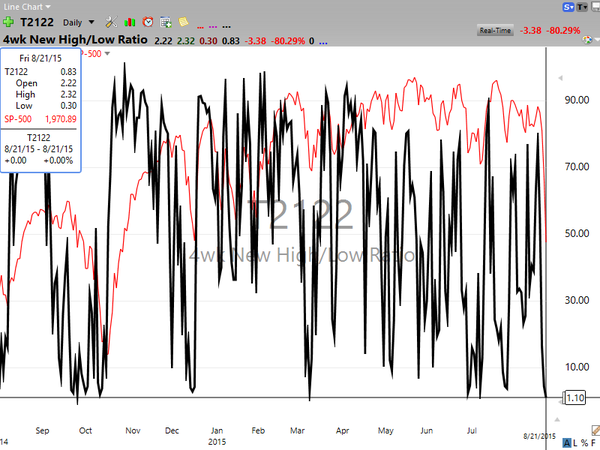Click the 8/21/2015 date label on time axis
The height and width of the screenshot is (450, 600).
click(x=539, y=436)
